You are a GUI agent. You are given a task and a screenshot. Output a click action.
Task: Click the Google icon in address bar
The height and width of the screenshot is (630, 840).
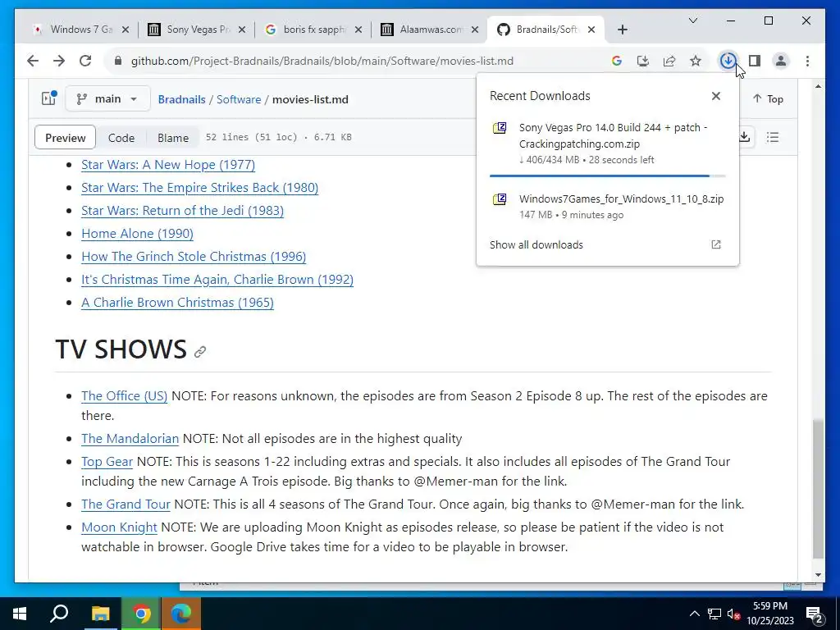[x=617, y=61]
